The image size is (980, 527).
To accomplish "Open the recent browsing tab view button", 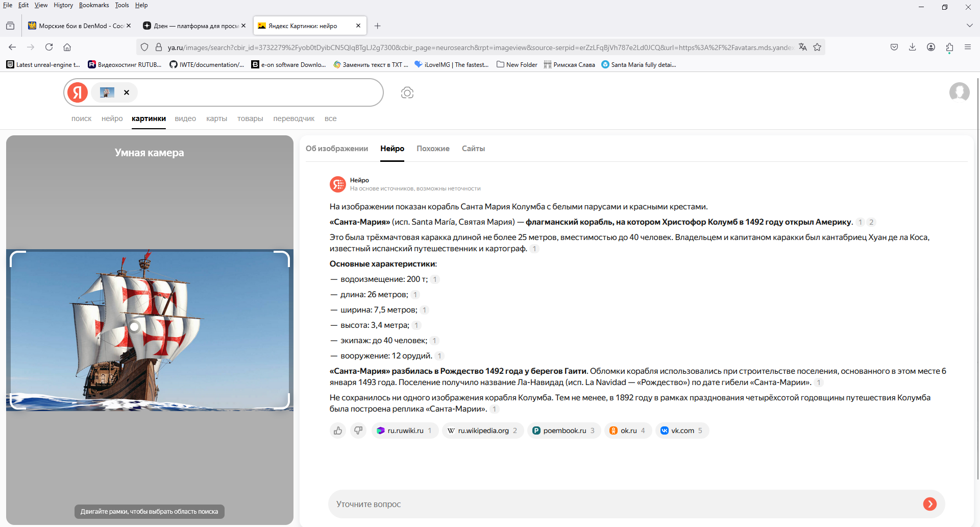I will 10,26.
